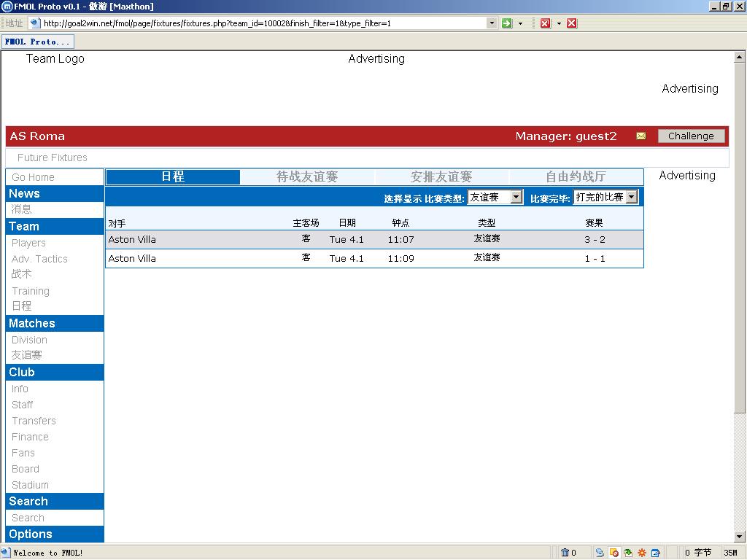Click the Future Fixtures heading text
The height and width of the screenshot is (560, 747).
click(x=53, y=157)
